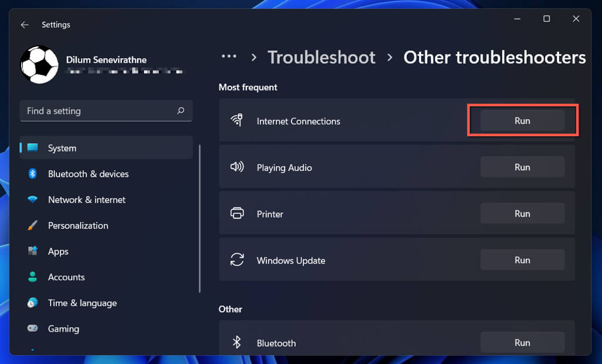Screen dimensions: 602x364
Task: Minimize the Settings window
Action: pyautogui.click(x=517, y=18)
